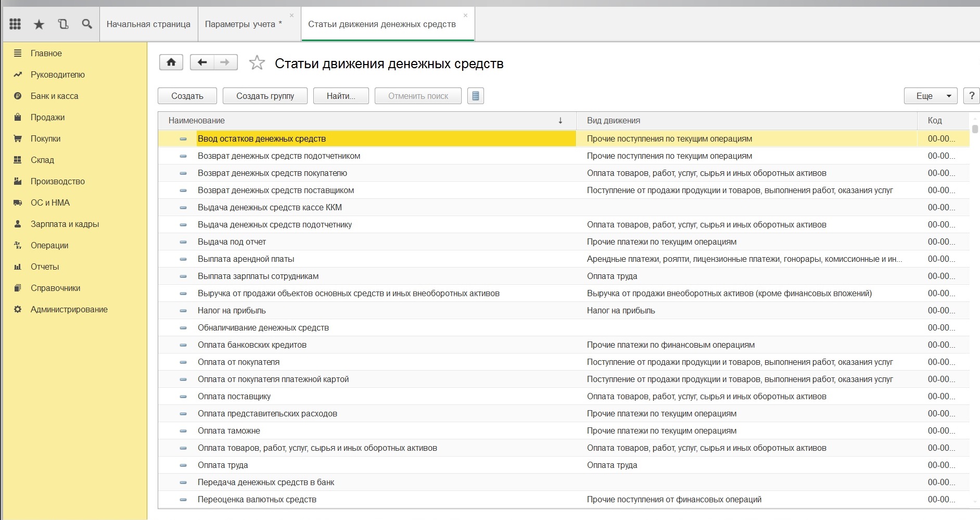980x520 pixels.
Task: Go back with the left arrow
Action: pyautogui.click(x=202, y=62)
